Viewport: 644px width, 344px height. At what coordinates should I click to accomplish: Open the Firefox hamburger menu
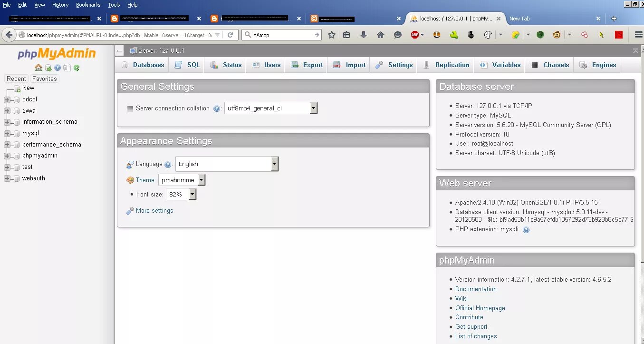coord(639,35)
